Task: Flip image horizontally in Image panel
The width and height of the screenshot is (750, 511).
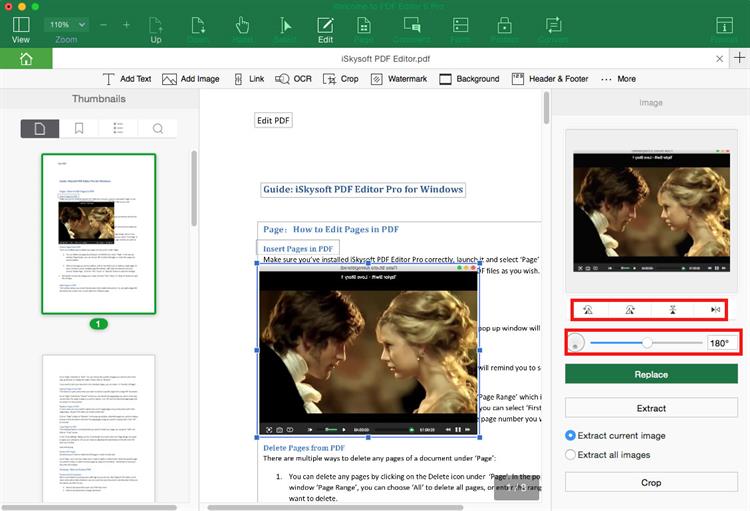Action: (715, 310)
